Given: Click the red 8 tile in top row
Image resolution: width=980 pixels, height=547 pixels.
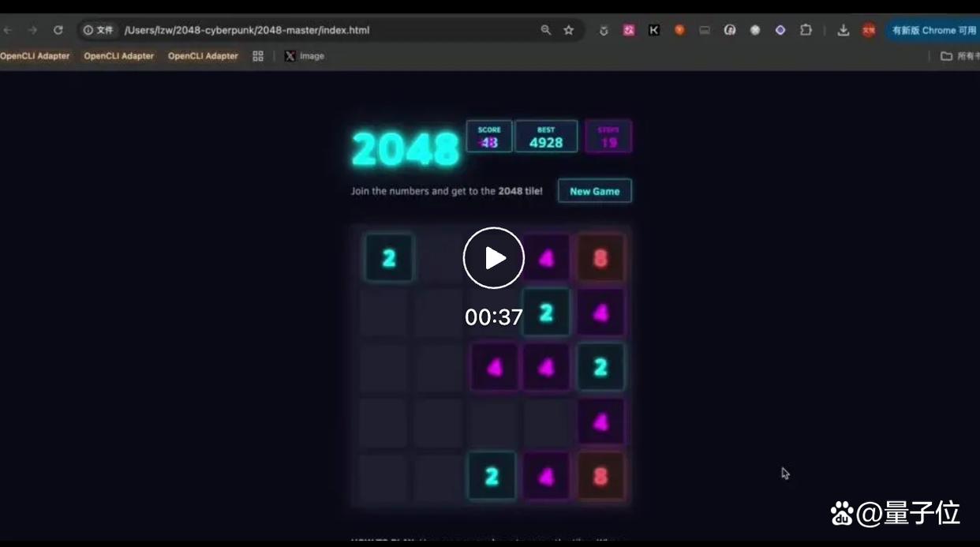Looking at the screenshot, I should tap(600, 258).
